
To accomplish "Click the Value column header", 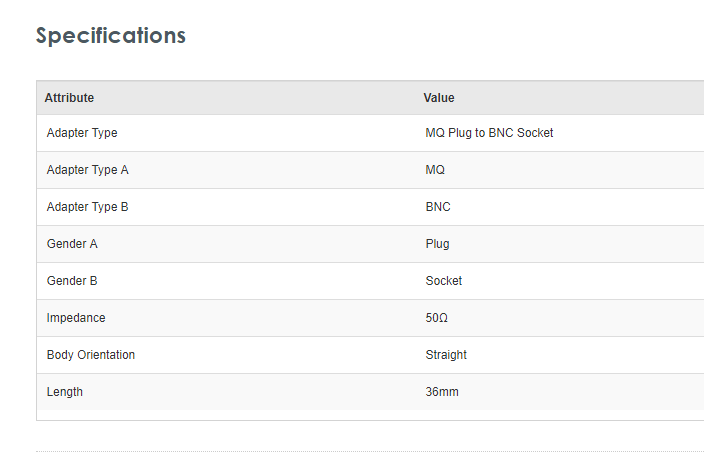I will click(439, 98).
